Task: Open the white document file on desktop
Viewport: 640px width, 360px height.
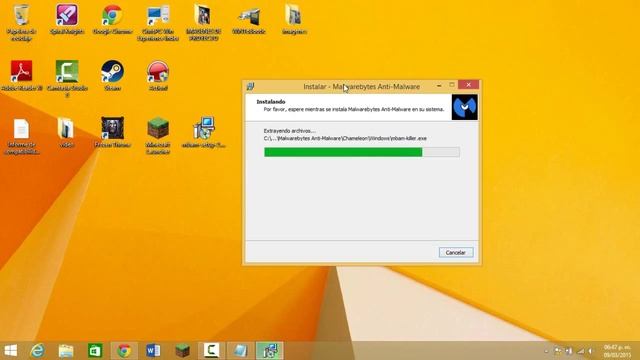Action: (x=21, y=136)
